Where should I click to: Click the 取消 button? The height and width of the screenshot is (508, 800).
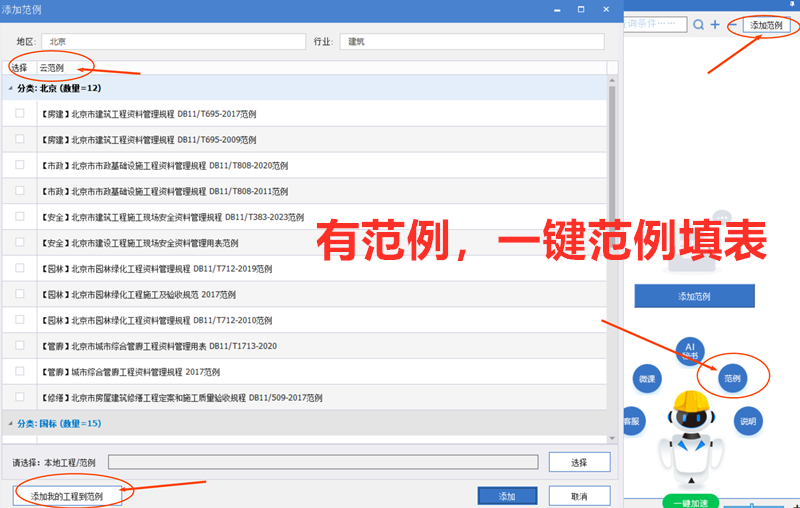point(579,496)
